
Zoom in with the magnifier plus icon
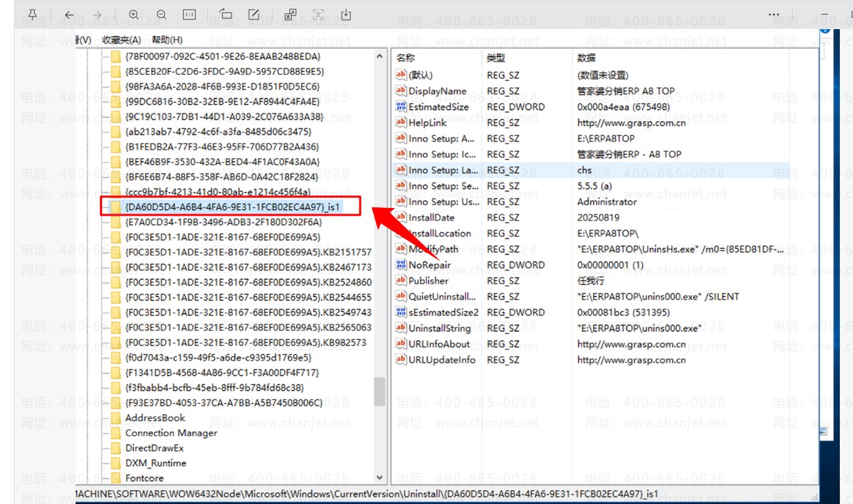pos(134,15)
